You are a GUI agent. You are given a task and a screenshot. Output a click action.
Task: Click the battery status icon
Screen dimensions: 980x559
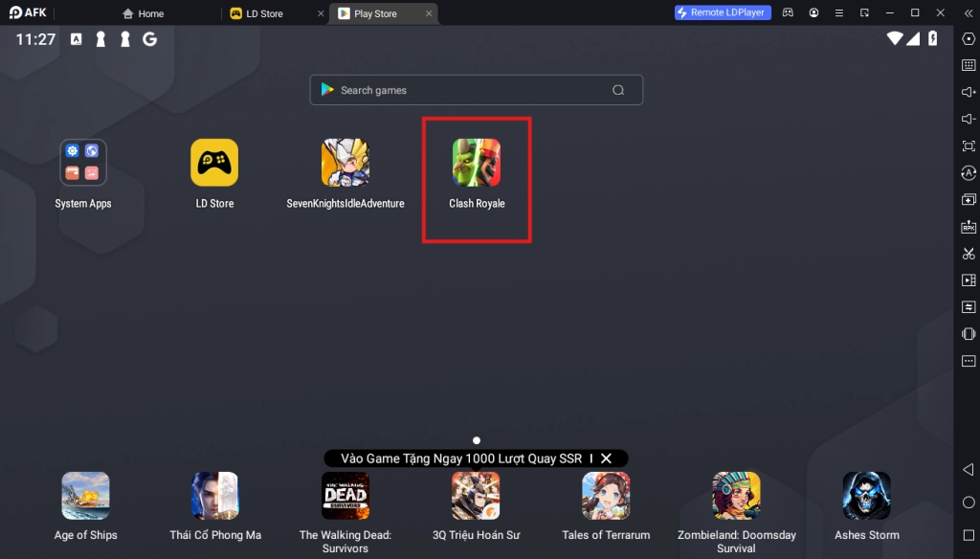click(x=932, y=38)
